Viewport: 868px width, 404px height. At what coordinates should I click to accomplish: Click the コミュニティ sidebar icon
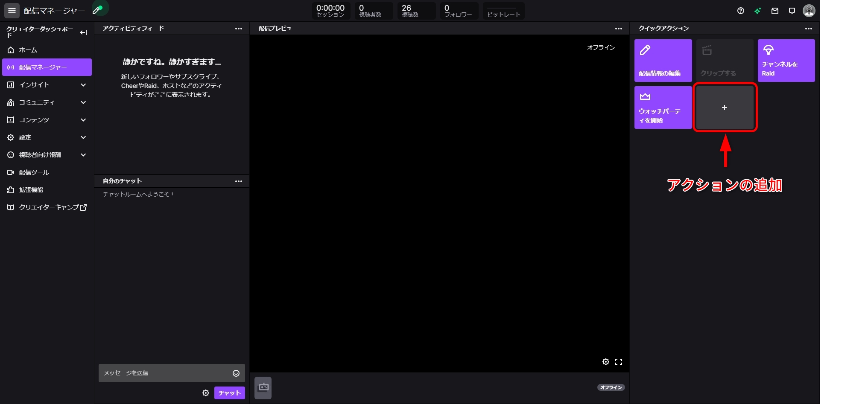pos(11,102)
